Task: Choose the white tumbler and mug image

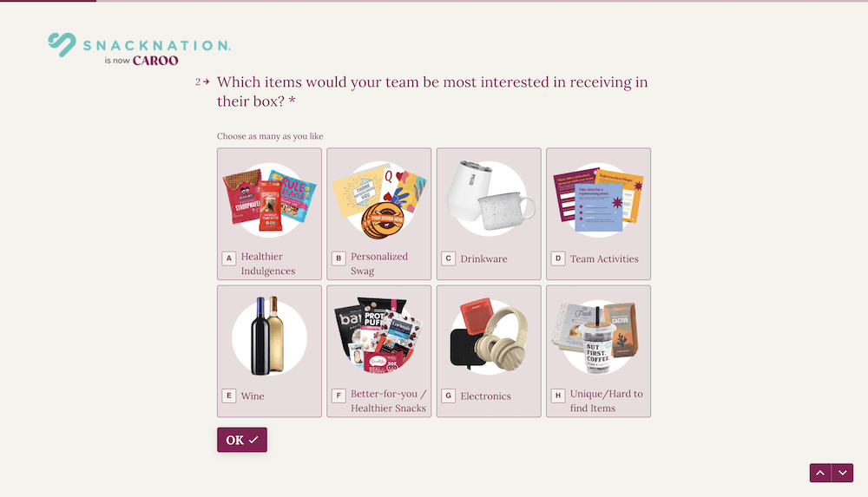Action: point(489,198)
